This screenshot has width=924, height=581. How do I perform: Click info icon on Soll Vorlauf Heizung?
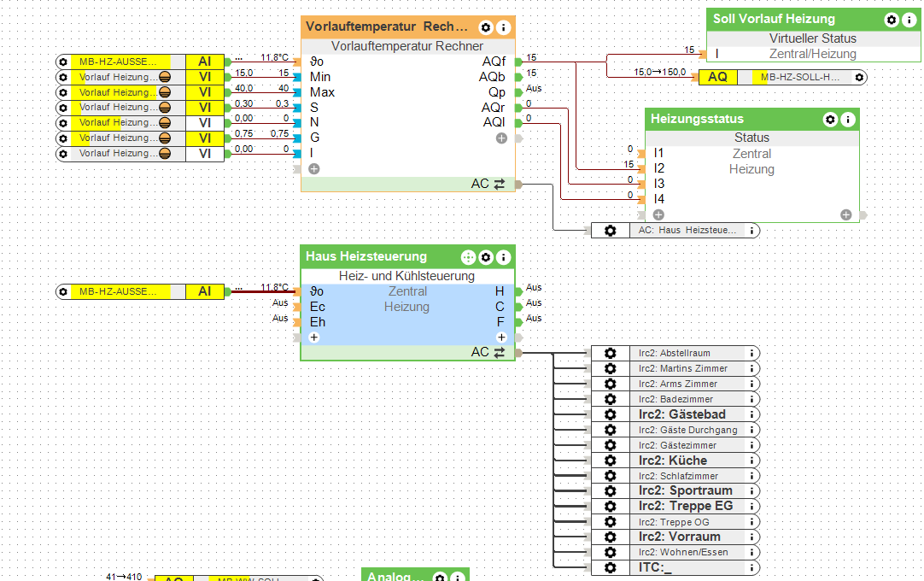(x=909, y=20)
